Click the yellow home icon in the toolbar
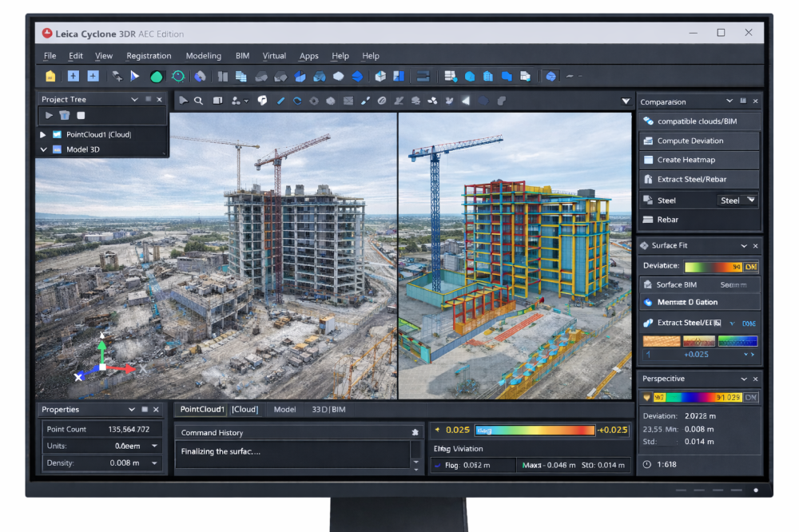Screen dimensions: 799x532 pos(51,77)
